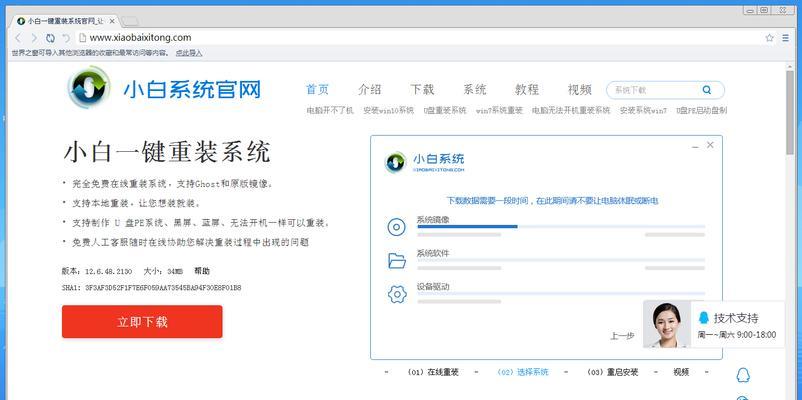Select the (02) 选择系统 step

pos(523,372)
